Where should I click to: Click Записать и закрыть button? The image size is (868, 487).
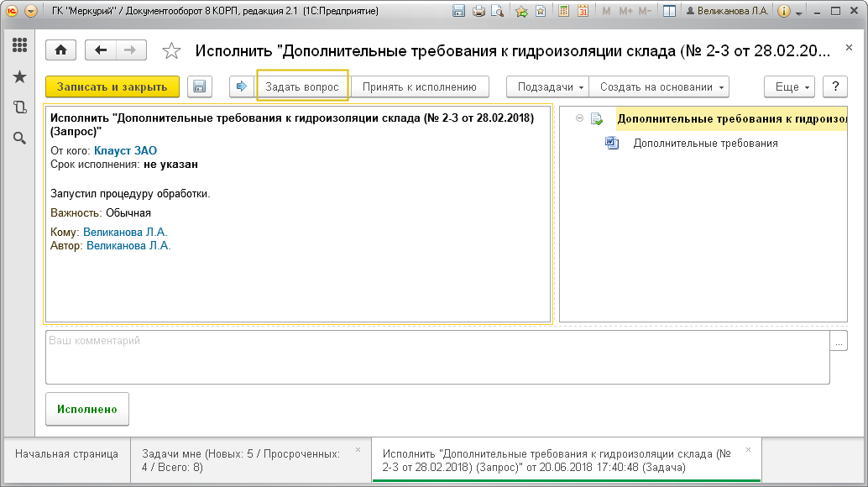click(x=112, y=86)
